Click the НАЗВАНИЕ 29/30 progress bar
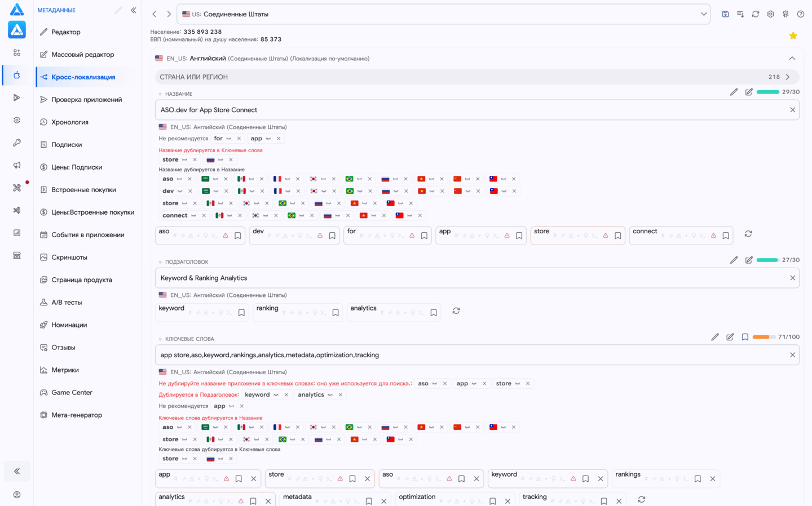Viewport: 812px width, 506px height. [767, 92]
